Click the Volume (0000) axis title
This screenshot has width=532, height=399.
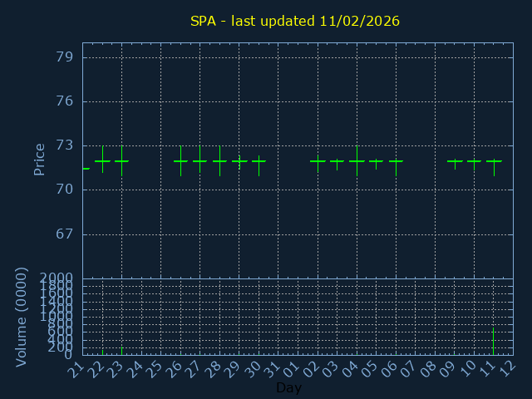(x=22, y=317)
